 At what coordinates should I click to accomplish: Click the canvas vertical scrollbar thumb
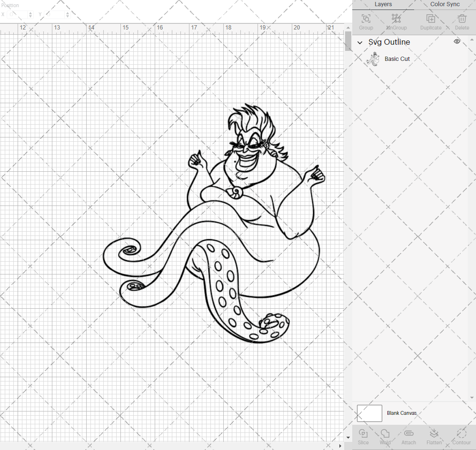348,41
